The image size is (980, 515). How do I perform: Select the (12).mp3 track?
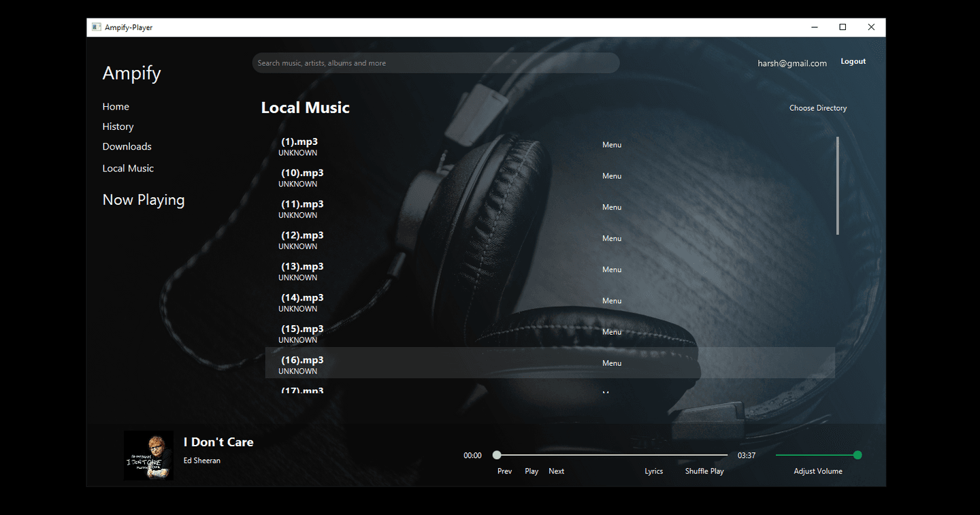click(550, 238)
